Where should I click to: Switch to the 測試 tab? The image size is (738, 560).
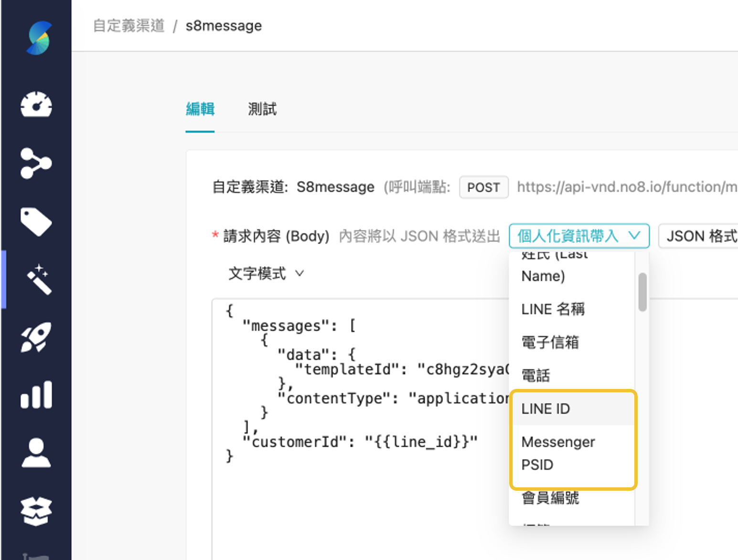click(262, 109)
